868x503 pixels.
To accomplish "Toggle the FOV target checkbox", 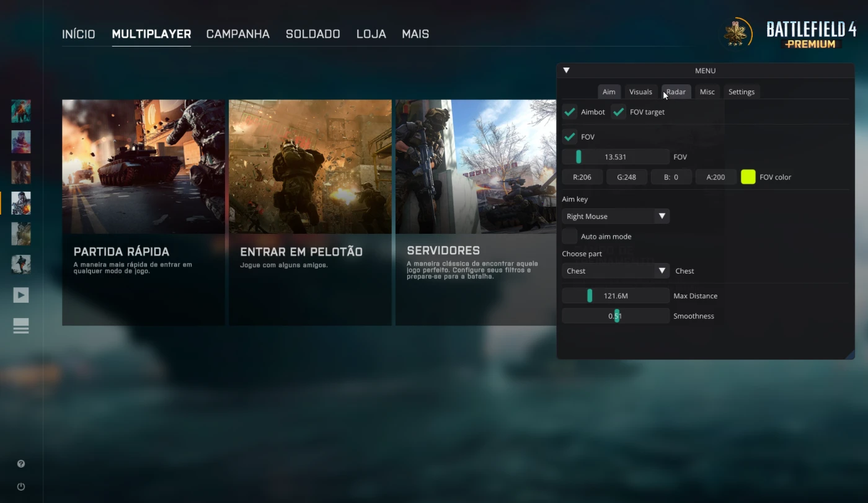I will pyautogui.click(x=618, y=112).
